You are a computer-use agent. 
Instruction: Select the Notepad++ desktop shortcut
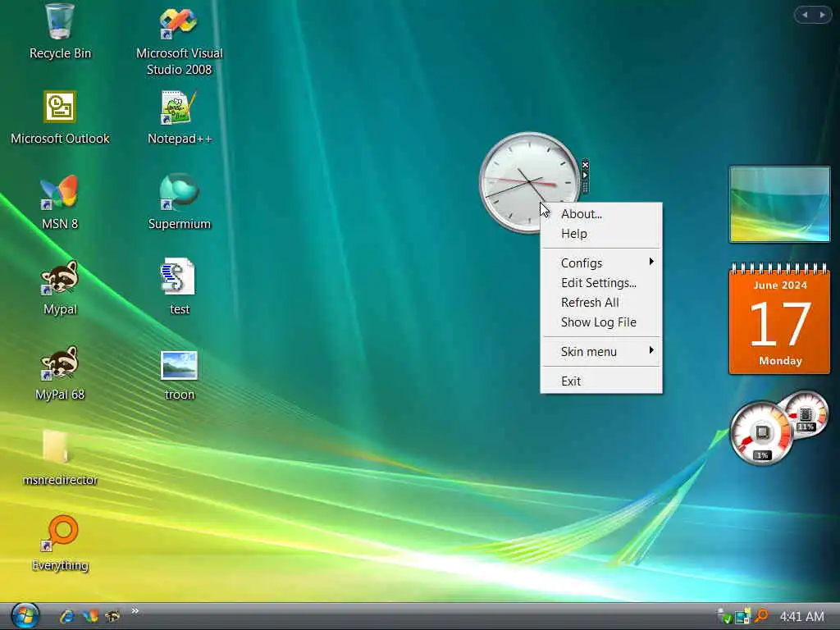pos(179,116)
